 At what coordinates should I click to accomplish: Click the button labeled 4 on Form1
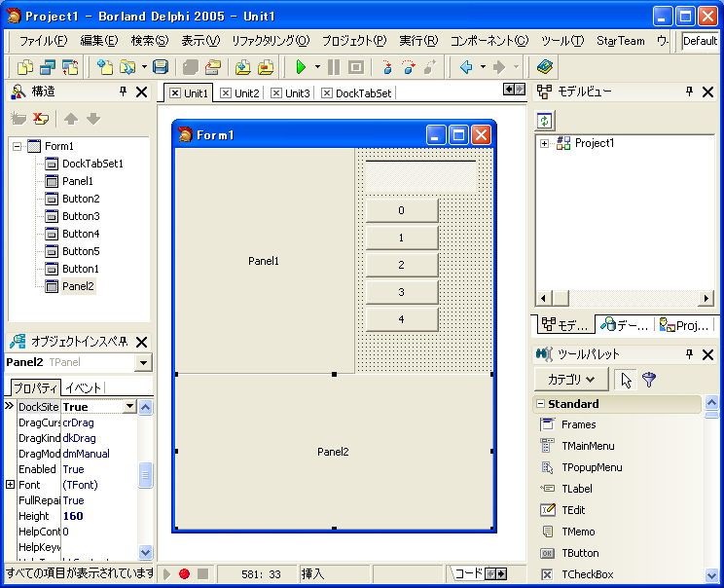402,319
